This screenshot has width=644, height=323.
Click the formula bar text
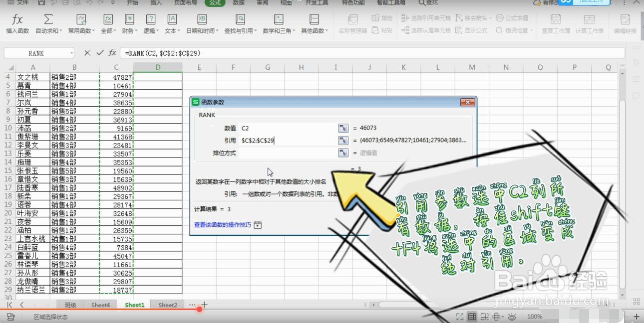163,53
